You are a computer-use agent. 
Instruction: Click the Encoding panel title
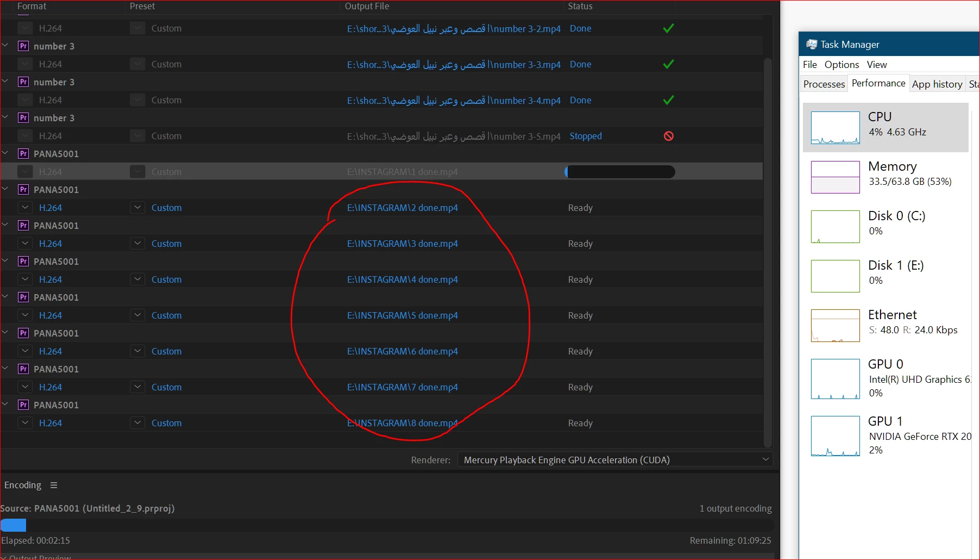pos(23,485)
